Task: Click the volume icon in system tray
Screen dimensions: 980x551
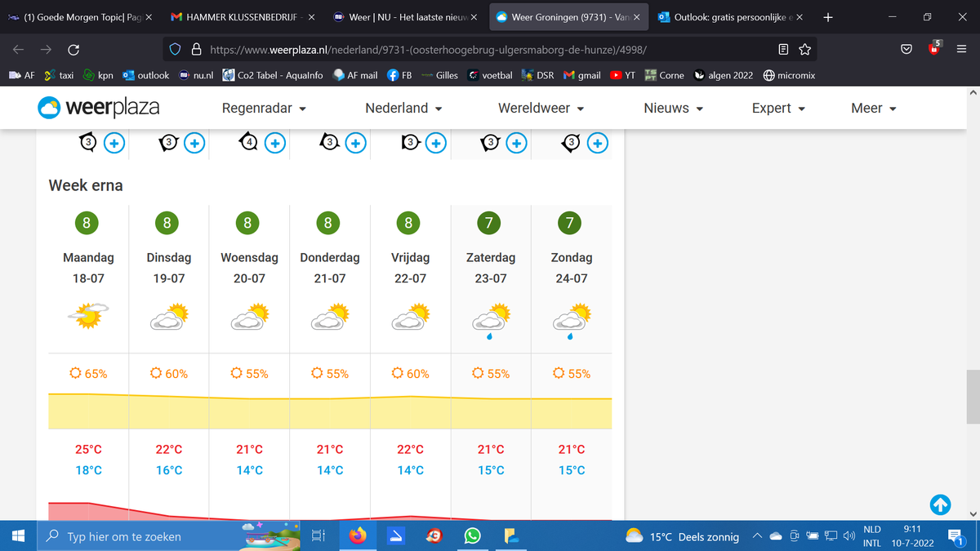Action: pyautogui.click(x=849, y=536)
